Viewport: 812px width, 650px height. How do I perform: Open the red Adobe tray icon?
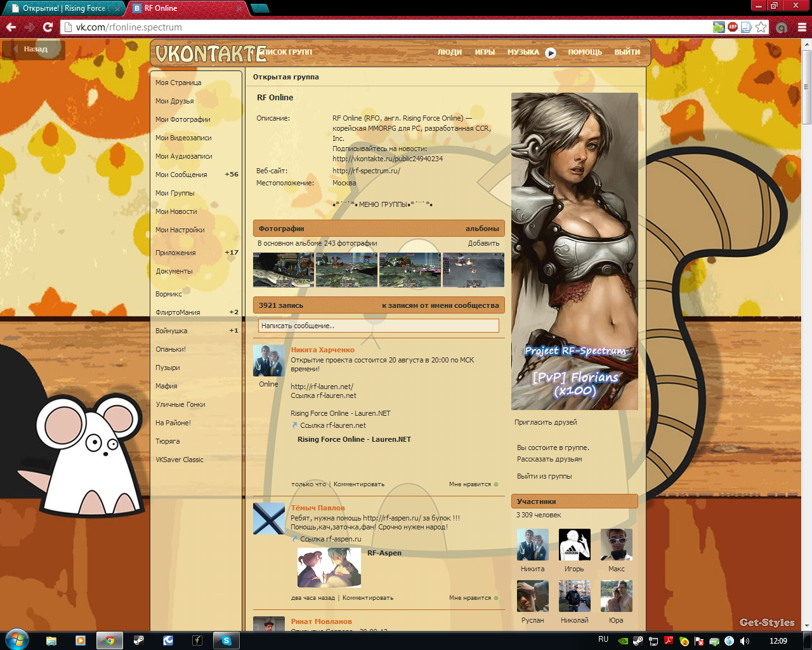pos(669,641)
